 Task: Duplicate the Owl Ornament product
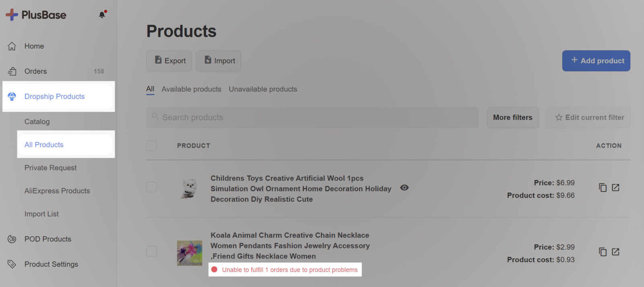[603, 188]
